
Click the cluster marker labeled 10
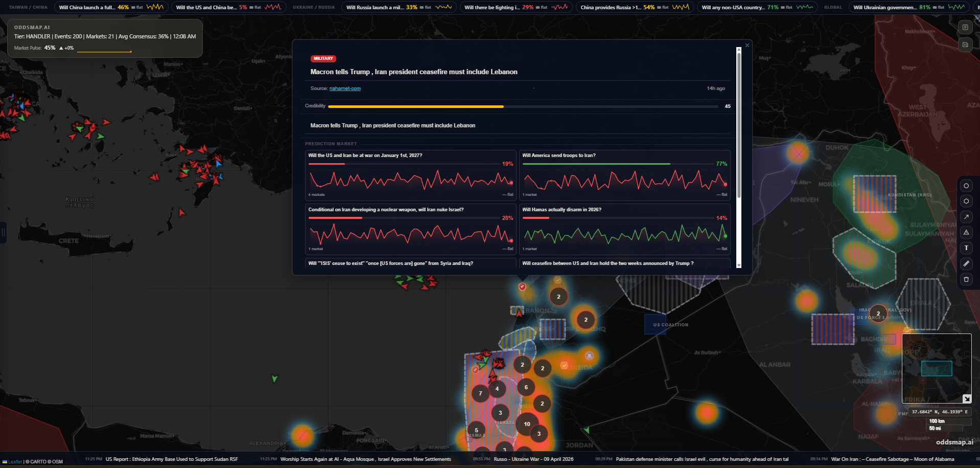[527, 424]
